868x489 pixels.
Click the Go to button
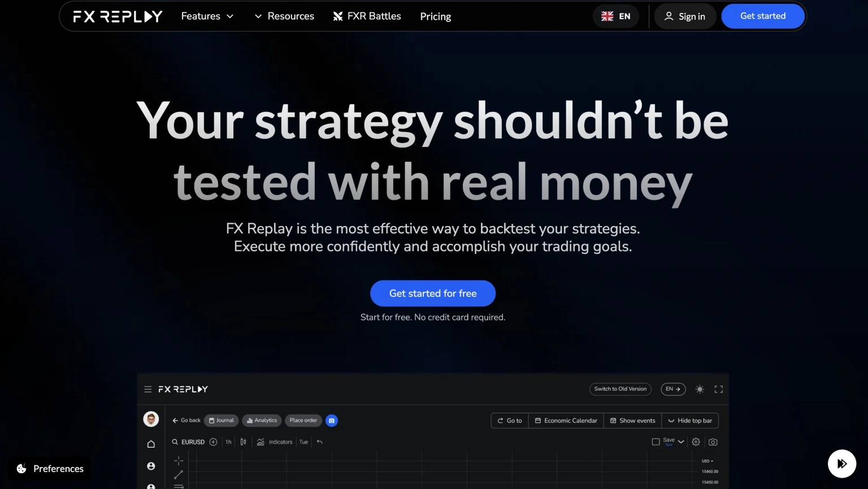[510, 421]
